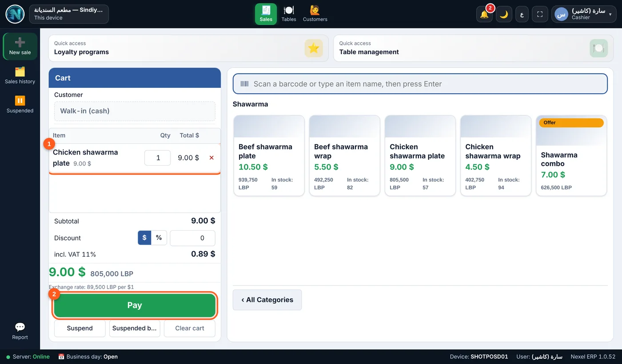Set discount type to percent
The image size is (622, 364).
159,238
